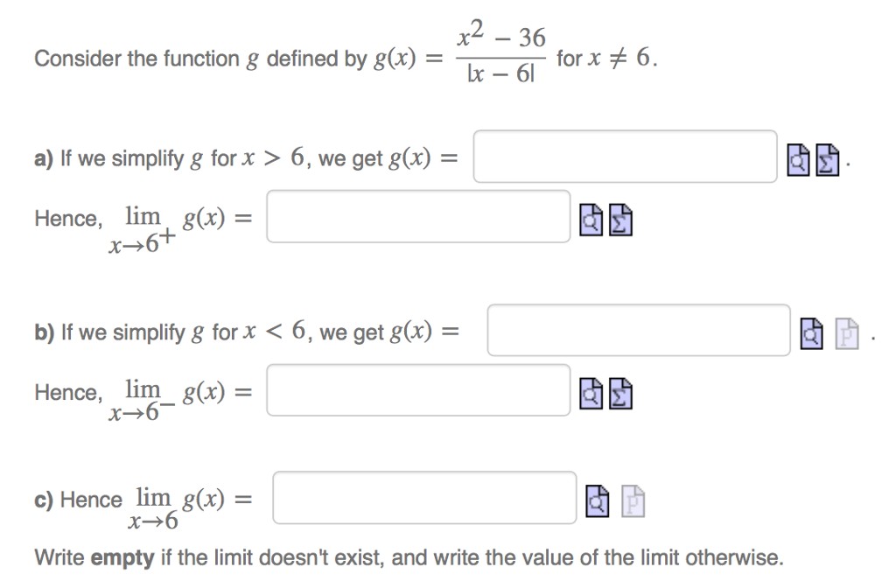
Task: Preview the left-hand limit answer
Action: pyautogui.click(x=591, y=395)
